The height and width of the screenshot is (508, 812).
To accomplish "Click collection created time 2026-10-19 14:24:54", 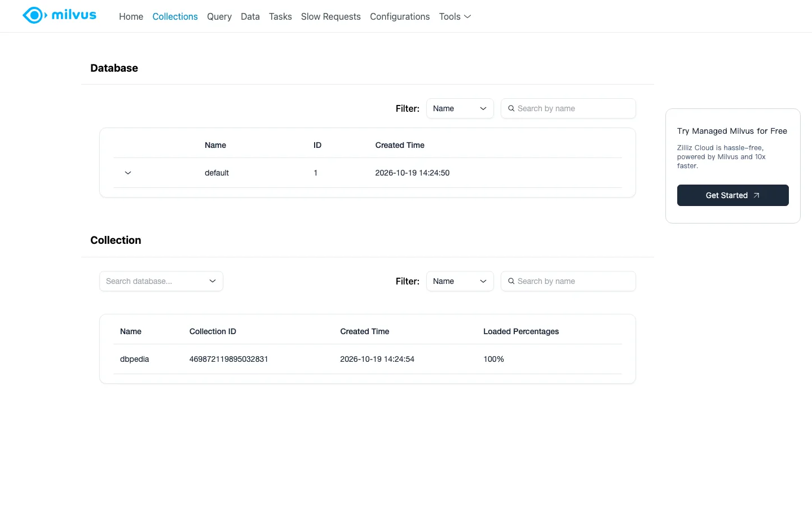I will [x=377, y=359].
